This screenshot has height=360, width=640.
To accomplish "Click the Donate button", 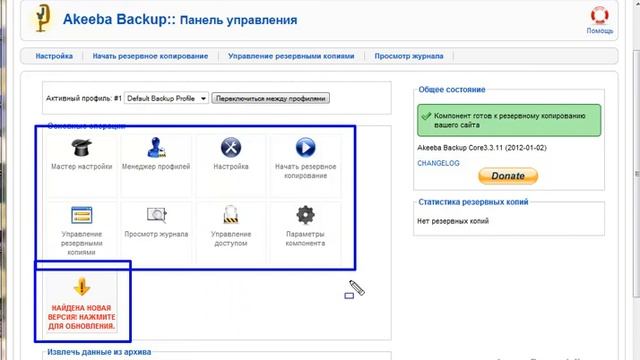I will click(508, 176).
